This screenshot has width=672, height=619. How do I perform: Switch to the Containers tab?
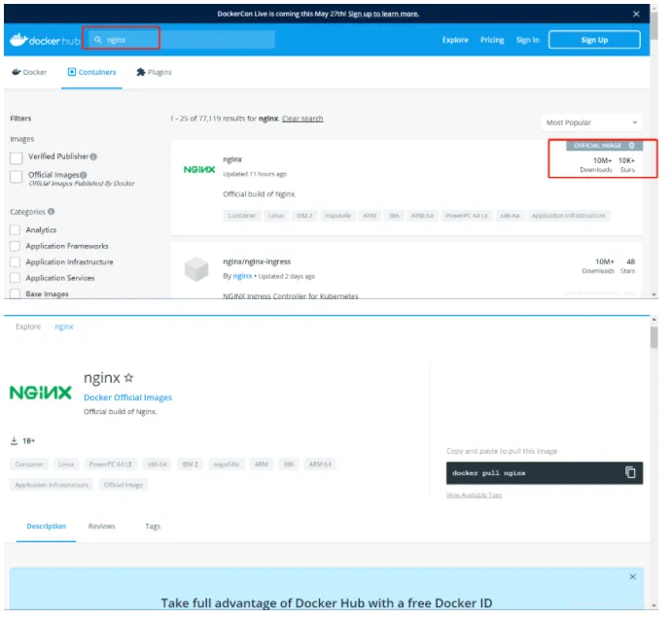tap(91, 72)
